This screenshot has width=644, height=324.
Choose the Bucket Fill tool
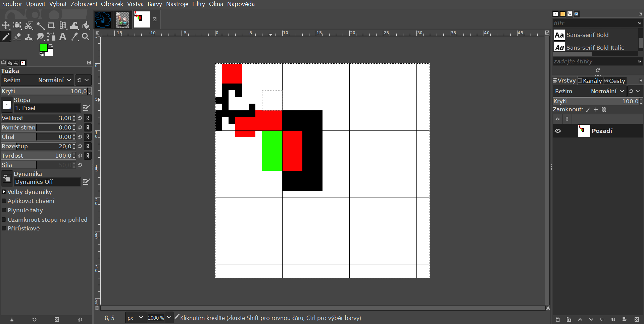86,25
